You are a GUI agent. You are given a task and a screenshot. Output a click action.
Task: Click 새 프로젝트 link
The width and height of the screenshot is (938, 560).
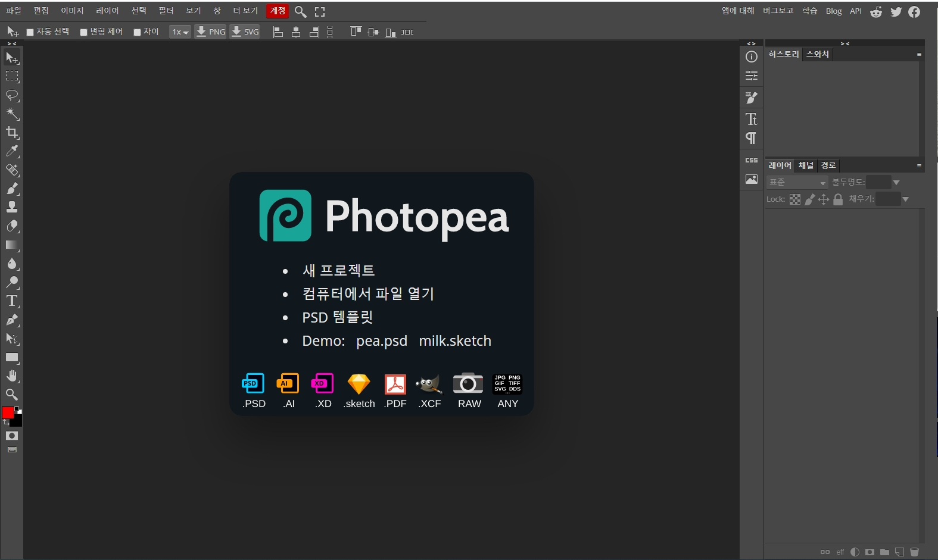pyautogui.click(x=338, y=270)
